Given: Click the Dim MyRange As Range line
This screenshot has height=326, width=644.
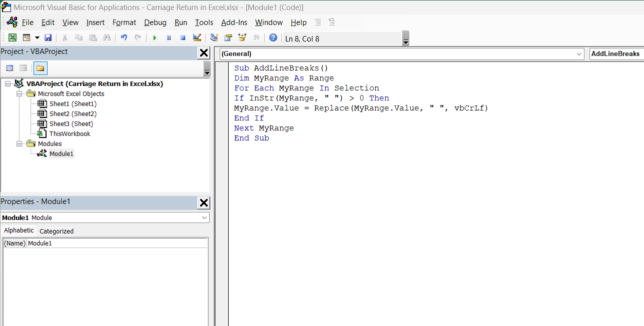Looking at the screenshot, I should click(284, 78).
